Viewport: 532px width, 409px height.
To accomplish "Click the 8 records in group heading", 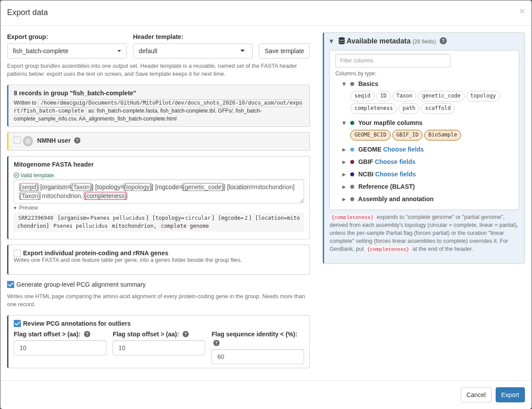I will [x=75, y=93].
